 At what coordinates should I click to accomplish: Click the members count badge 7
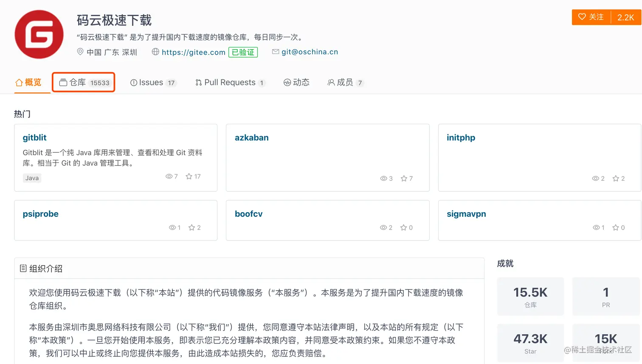(x=360, y=83)
